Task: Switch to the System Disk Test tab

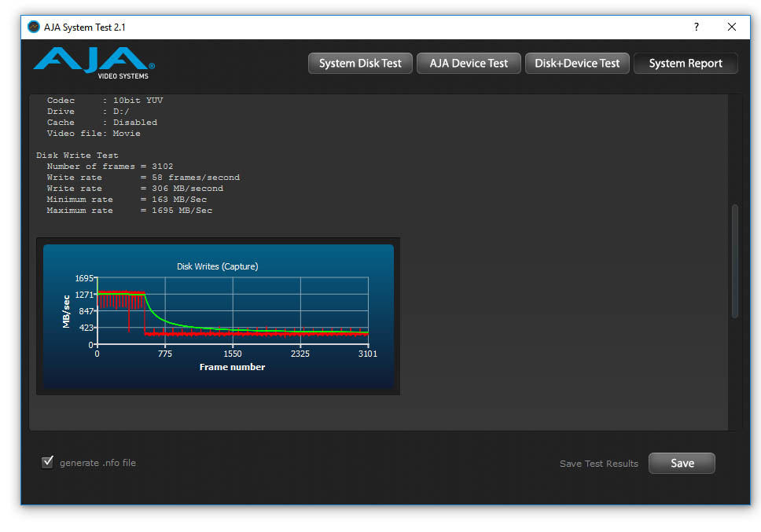Action: click(360, 64)
